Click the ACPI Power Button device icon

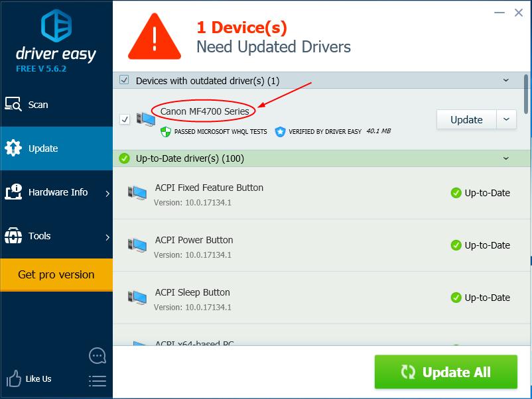click(137, 245)
